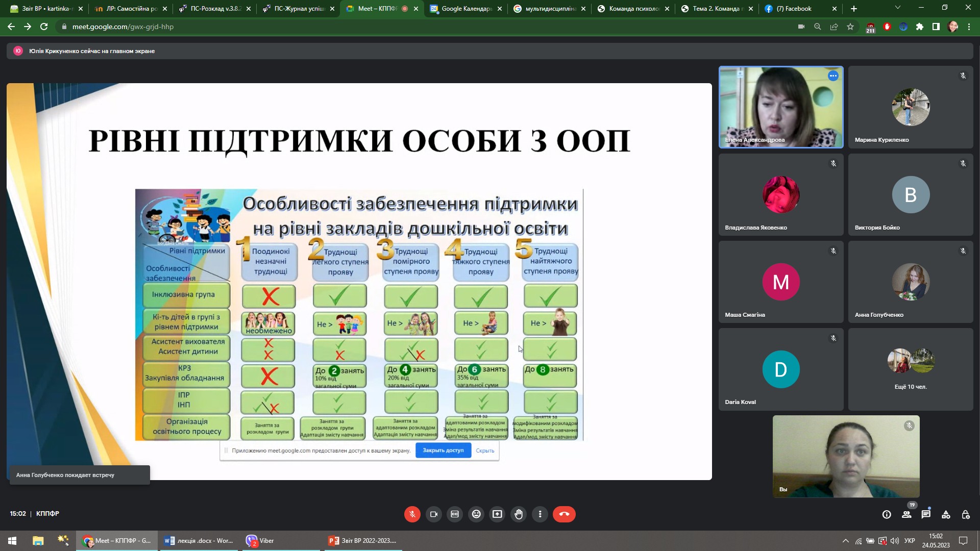Close the Google Календарь tab

(x=500, y=9)
